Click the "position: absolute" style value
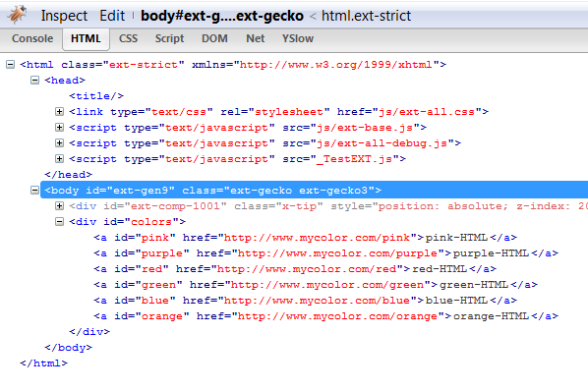 (442, 206)
